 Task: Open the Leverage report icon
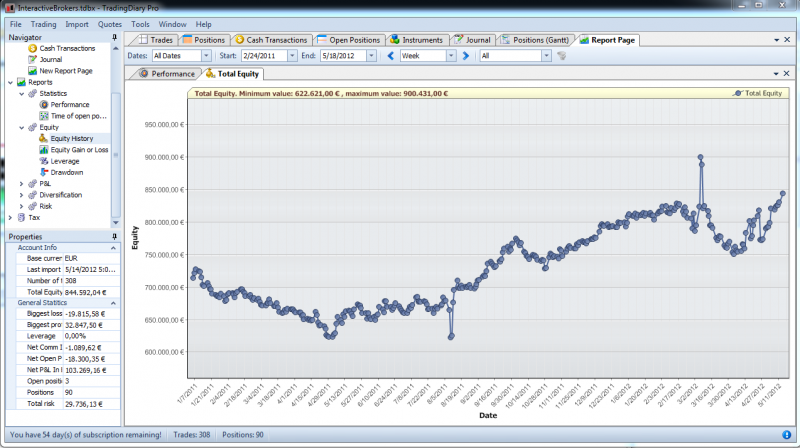click(x=44, y=161)
